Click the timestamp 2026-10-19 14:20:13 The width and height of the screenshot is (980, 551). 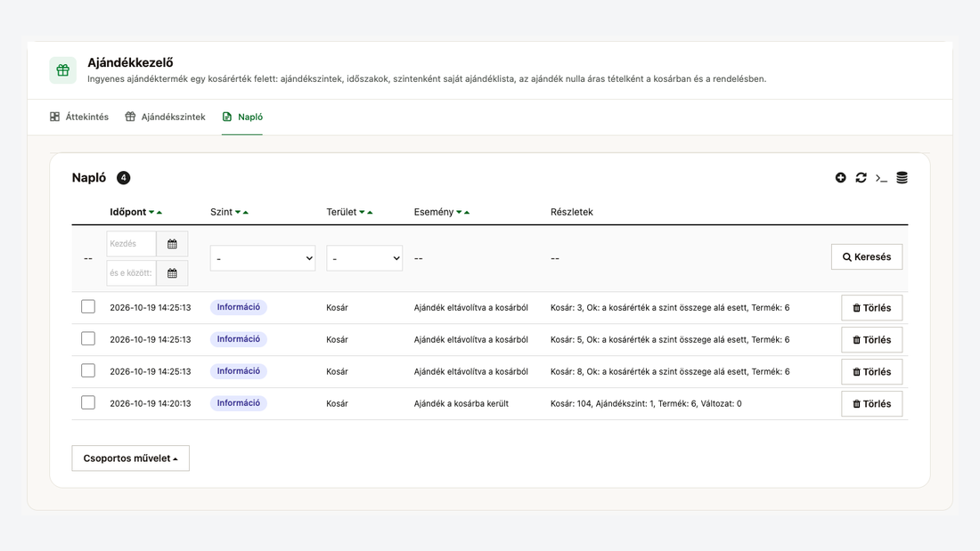151,403
